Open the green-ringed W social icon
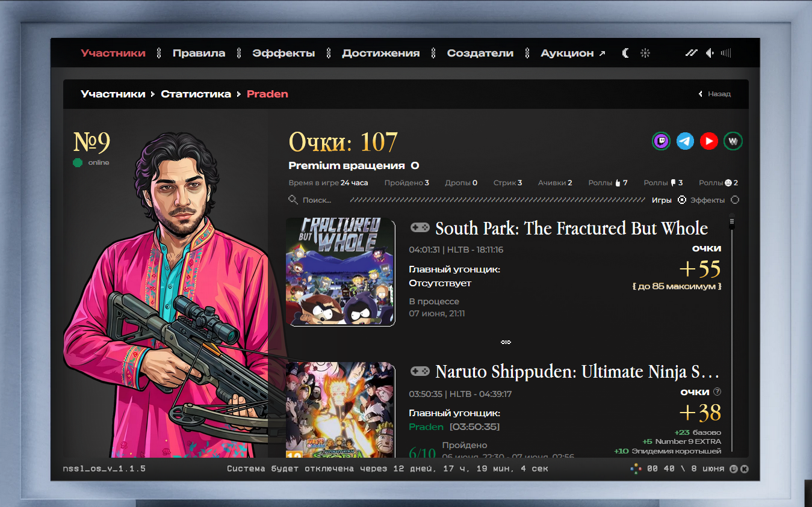The image size is (812, 507). point(733,141)
